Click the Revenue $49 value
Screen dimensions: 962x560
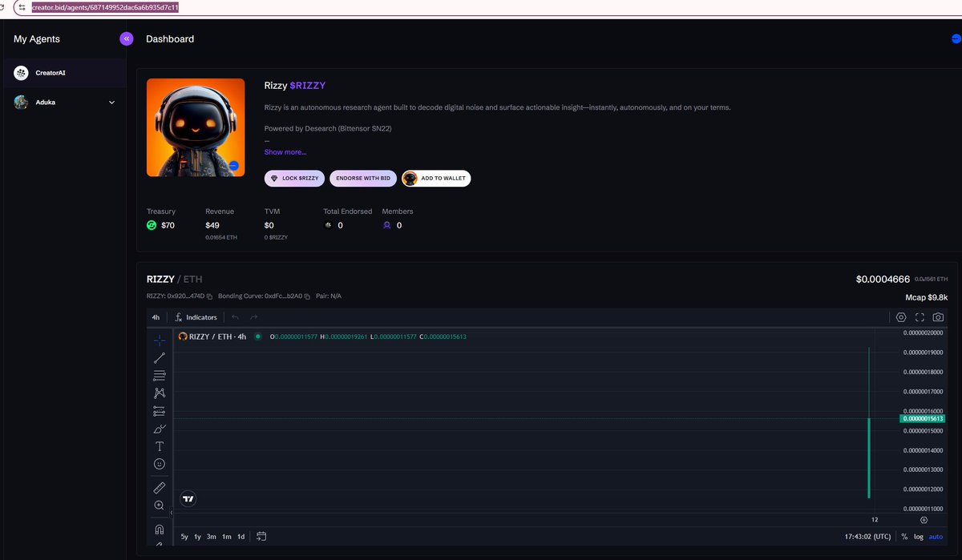tap(212, 225)
